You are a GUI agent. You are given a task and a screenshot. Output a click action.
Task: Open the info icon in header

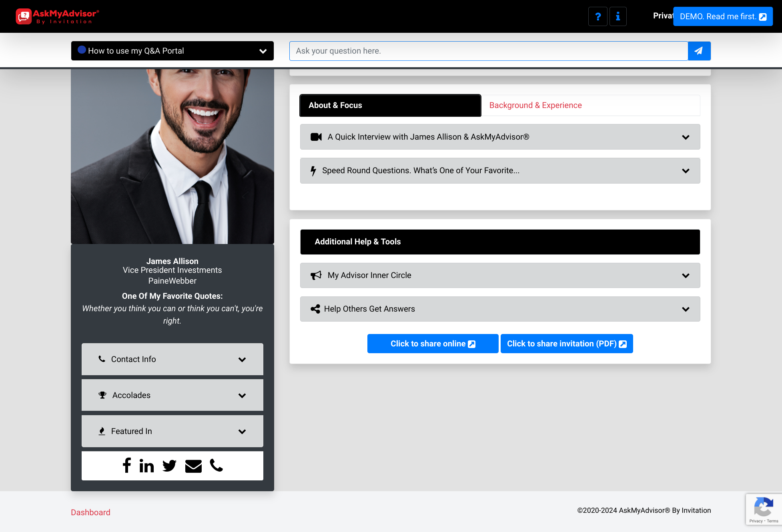click(618, 16)
